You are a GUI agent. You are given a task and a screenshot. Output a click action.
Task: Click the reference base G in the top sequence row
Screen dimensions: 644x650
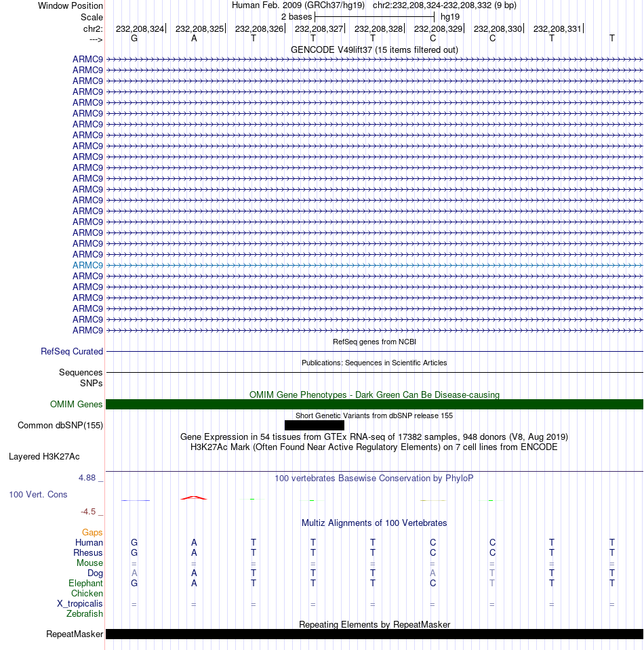coord(134,39)
